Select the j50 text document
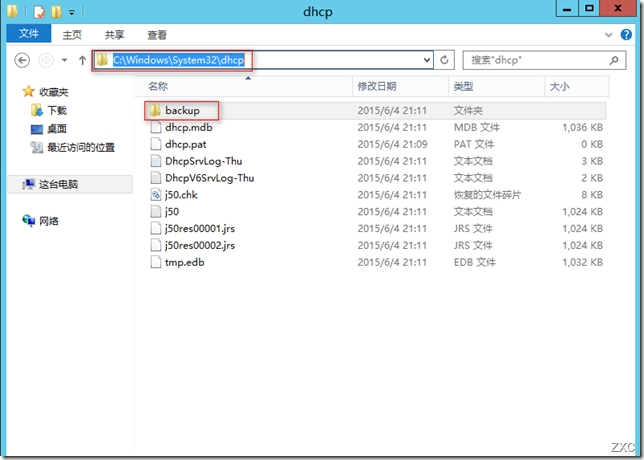The height and width of the screenshot is (460, 644). pos(172,212)
